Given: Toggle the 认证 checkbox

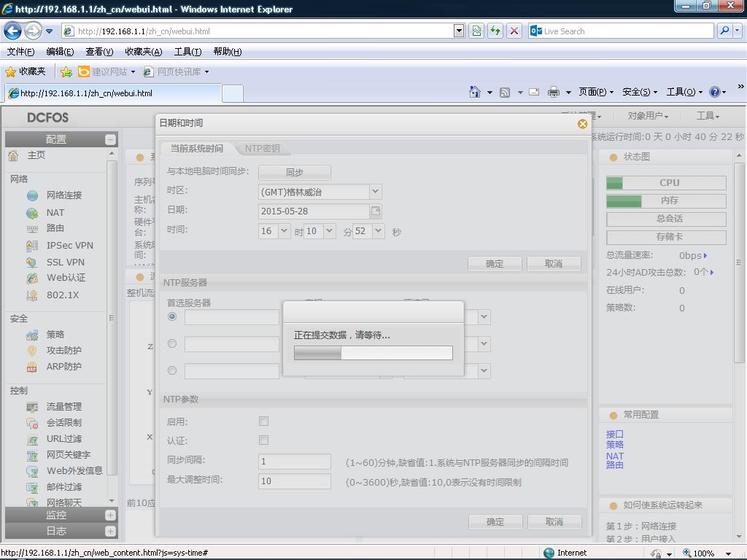Looking at the screenshot, I should 263,440.
